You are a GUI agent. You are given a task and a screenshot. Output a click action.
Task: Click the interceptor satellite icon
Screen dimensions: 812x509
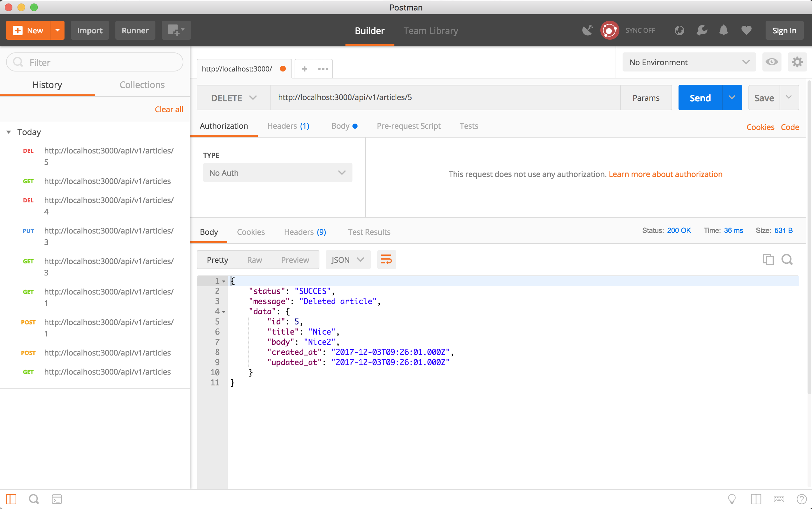587,30
